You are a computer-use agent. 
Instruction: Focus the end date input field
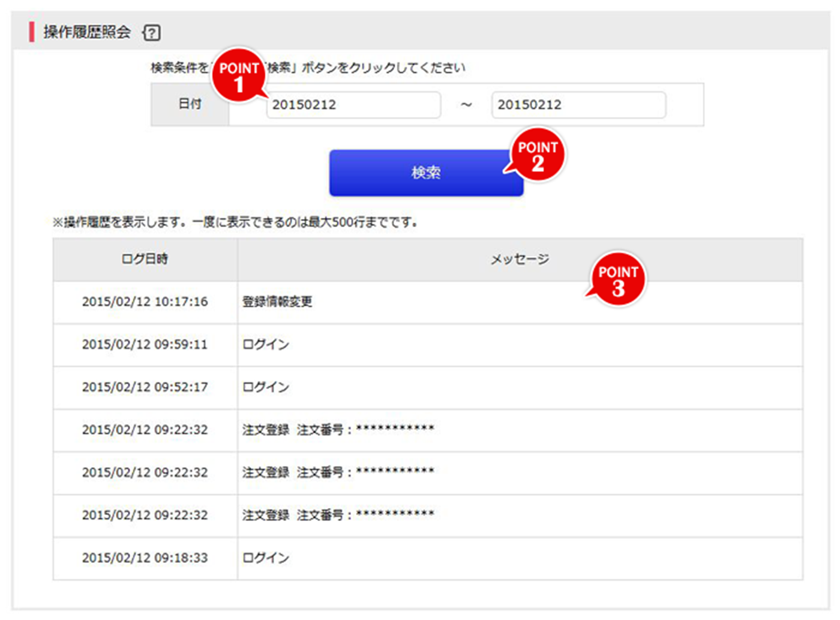[578, 105]
